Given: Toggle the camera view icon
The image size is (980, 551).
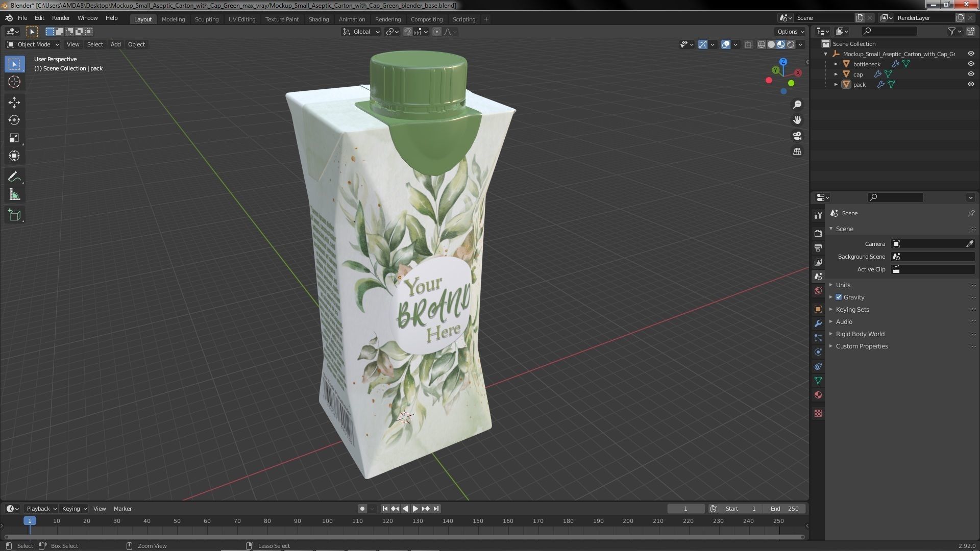Looking at the screenshot, I should pyautogui.click(x=797, y=136).
